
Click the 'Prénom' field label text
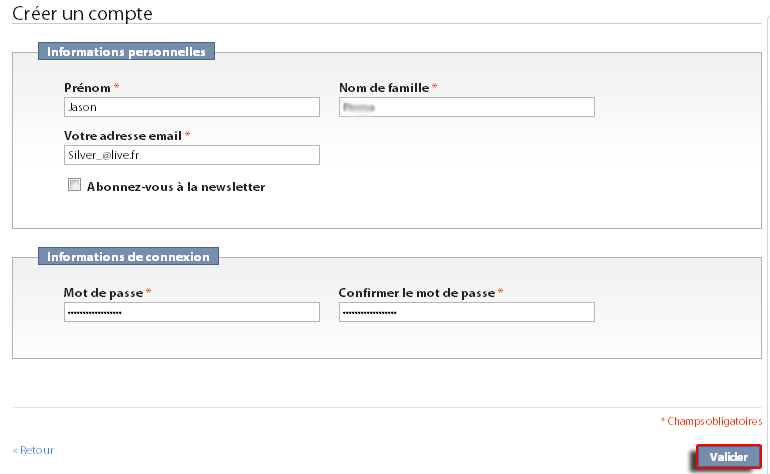coord(87,88)
